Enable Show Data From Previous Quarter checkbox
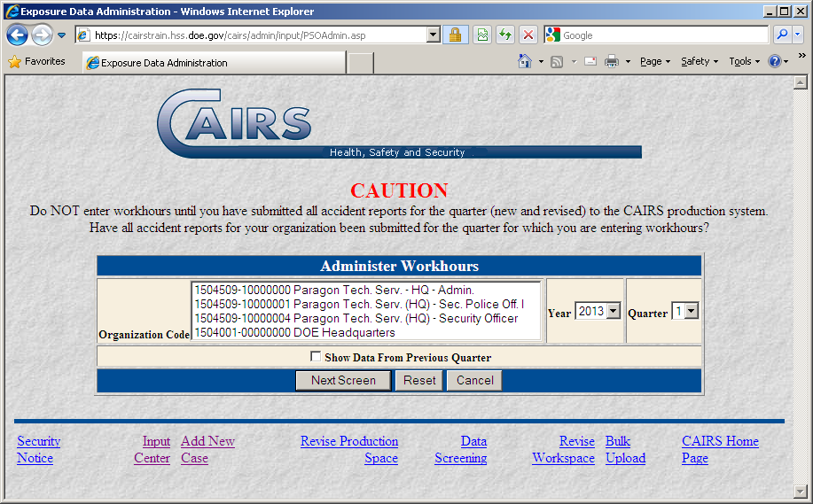This screenshot has width=813, height=504. 317,357
